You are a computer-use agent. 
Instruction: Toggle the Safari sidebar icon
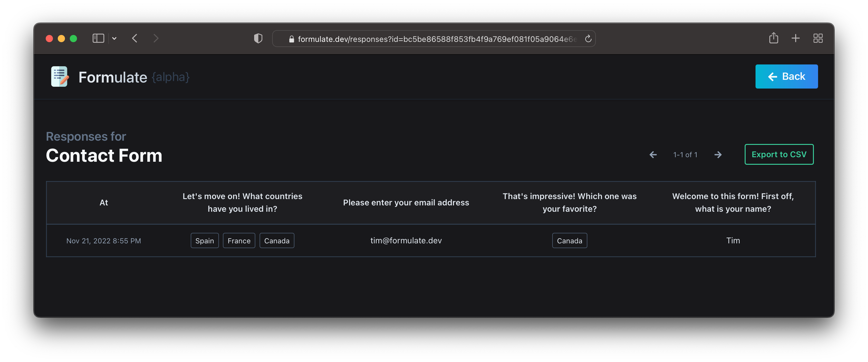point(98,39)
